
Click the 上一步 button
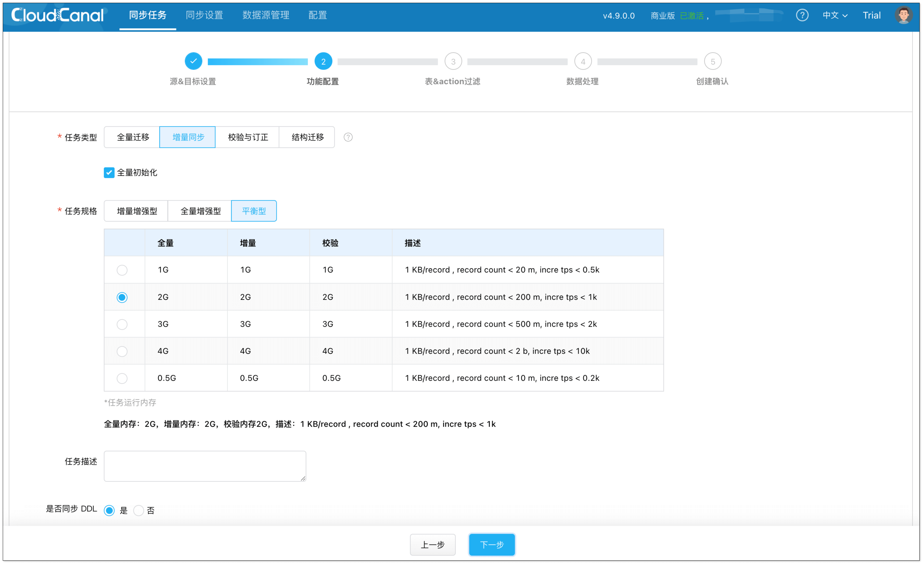pyautogui.click(x=432, y=544)
